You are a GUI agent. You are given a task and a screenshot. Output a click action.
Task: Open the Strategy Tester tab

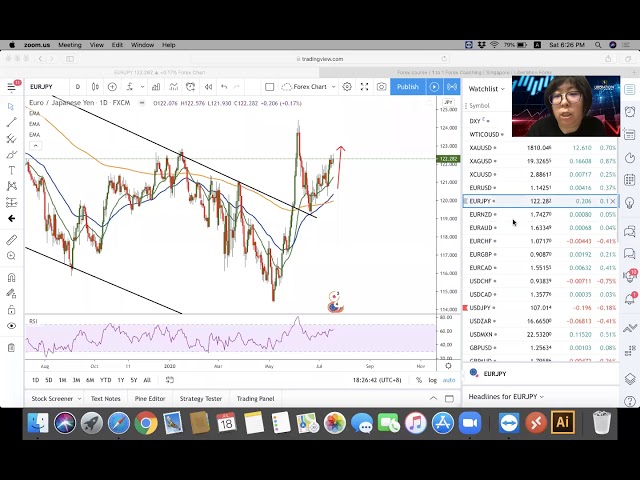(200, 398)
